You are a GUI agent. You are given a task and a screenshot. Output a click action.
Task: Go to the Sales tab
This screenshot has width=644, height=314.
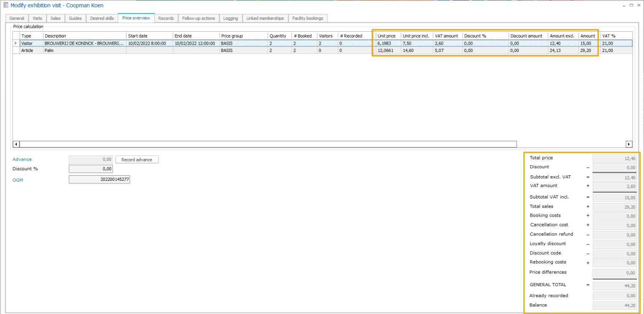coord(56,19)
